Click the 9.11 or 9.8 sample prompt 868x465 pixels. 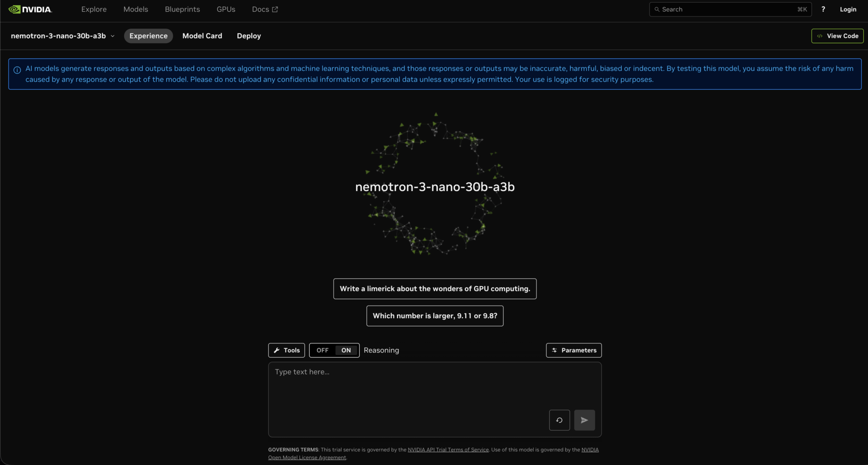point(434,316)
